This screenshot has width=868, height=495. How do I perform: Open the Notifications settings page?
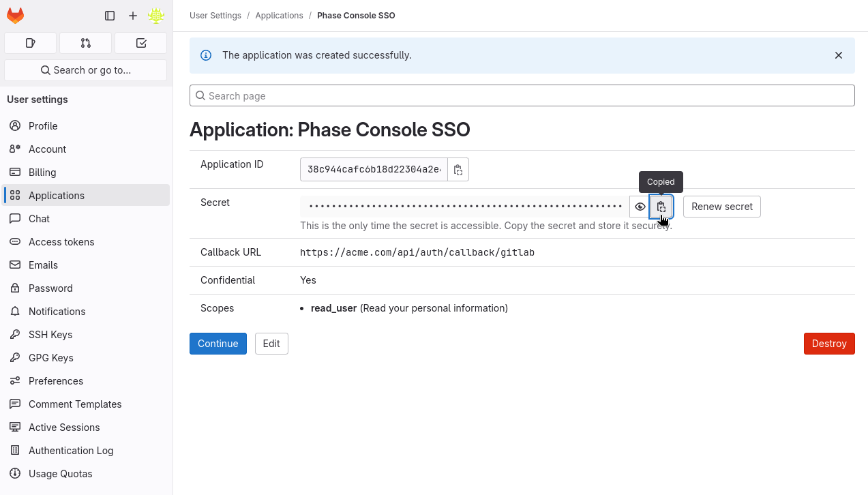(x=86, y=312)
